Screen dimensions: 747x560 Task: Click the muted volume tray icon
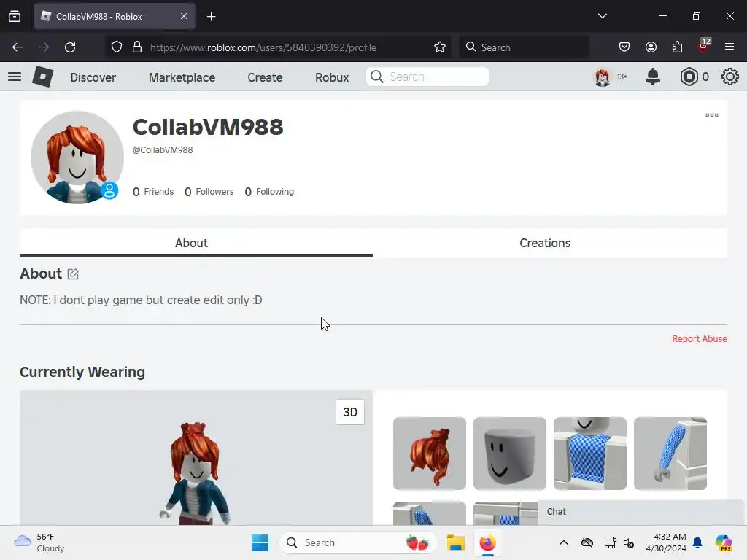629,542
